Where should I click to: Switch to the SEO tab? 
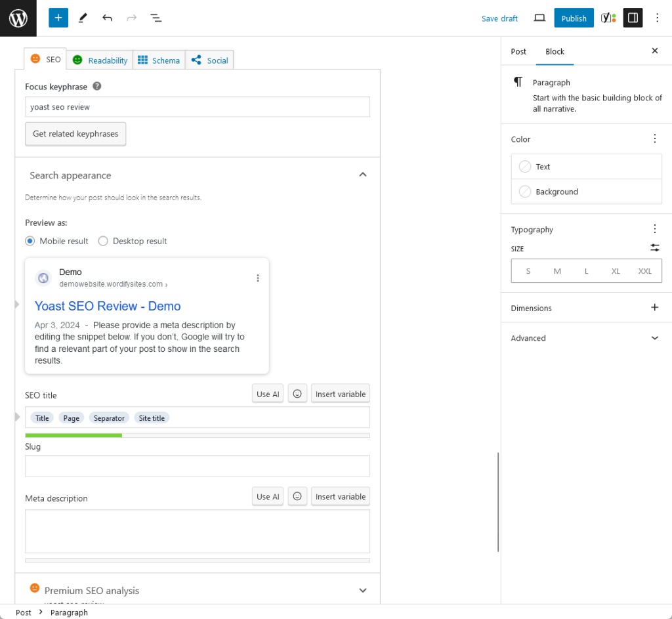(x=45, y=58)
